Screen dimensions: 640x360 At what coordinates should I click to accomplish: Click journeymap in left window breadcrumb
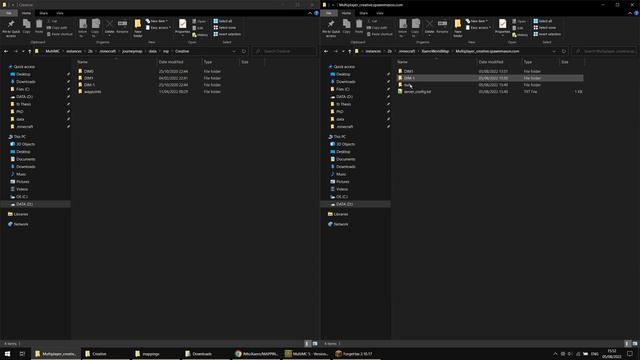pyautogui.click(x=132, y=51)
